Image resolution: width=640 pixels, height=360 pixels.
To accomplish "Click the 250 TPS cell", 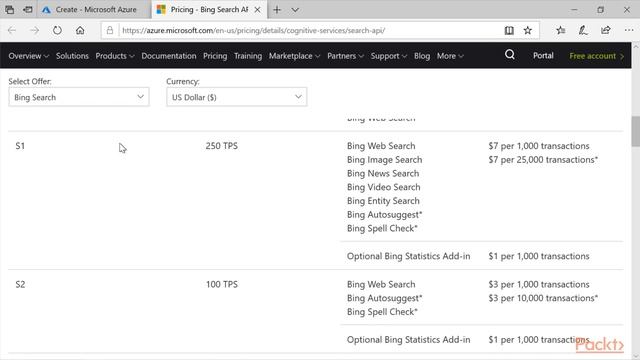I will tap(222, 146).
